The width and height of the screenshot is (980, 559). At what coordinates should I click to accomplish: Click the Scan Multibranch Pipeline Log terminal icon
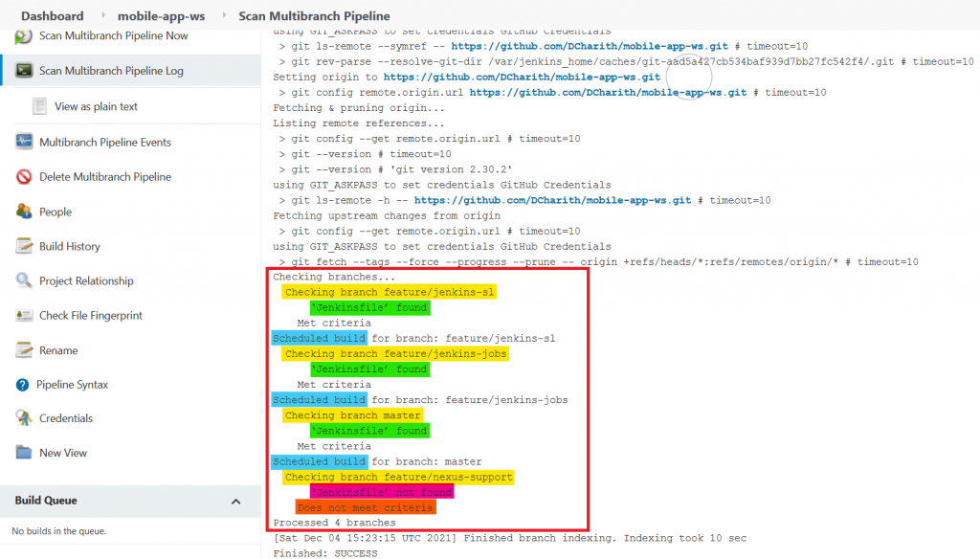click(24, 71)
